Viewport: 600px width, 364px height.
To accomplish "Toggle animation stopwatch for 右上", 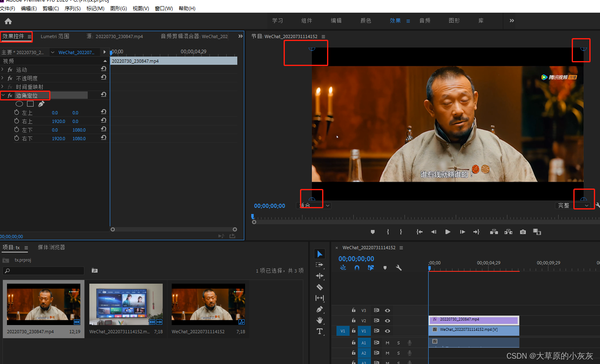I will [x=17, y=121].
